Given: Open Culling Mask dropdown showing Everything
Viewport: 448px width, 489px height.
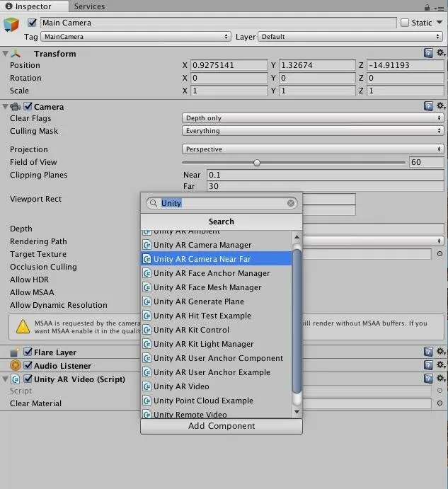Looking at the screenshot, I should pyautogui.click(x=313, y=131).
